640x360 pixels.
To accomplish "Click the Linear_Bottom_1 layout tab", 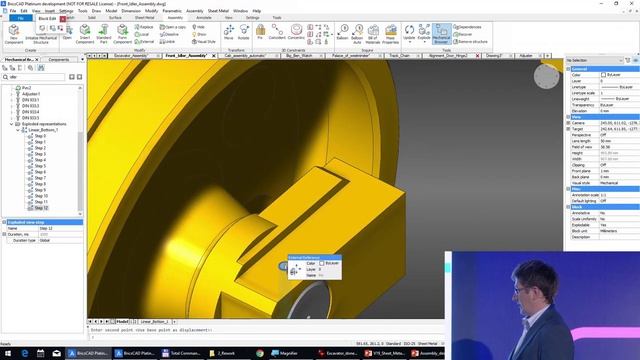I will [154, 322].
